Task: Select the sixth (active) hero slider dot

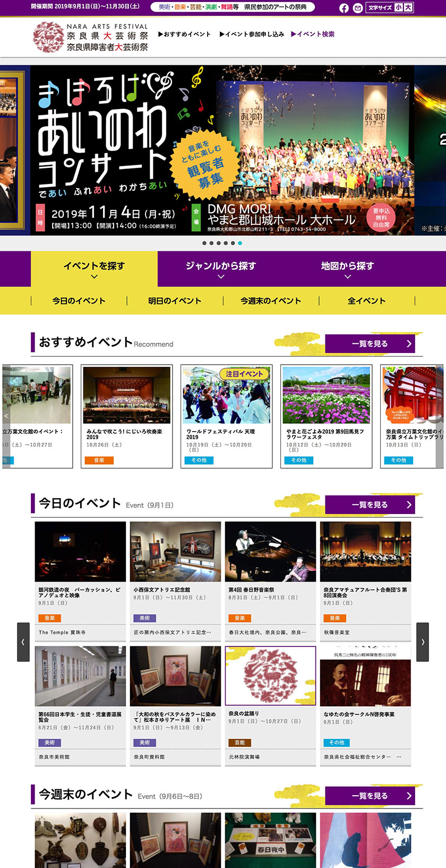Action: pos(240,243)
